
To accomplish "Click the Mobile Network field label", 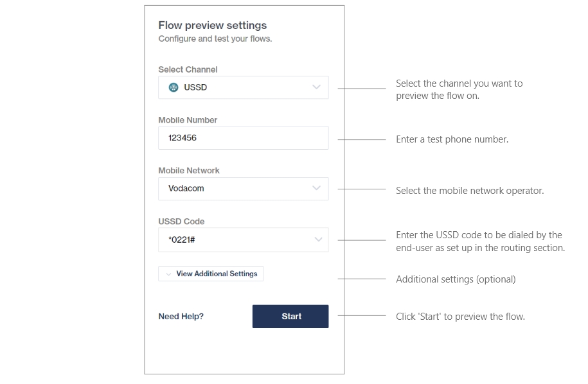I will (189, 171).
